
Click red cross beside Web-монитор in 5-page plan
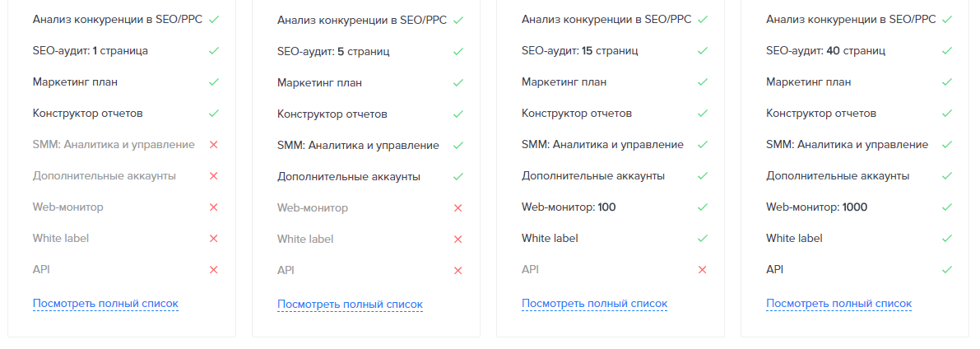tap(458, 208)
